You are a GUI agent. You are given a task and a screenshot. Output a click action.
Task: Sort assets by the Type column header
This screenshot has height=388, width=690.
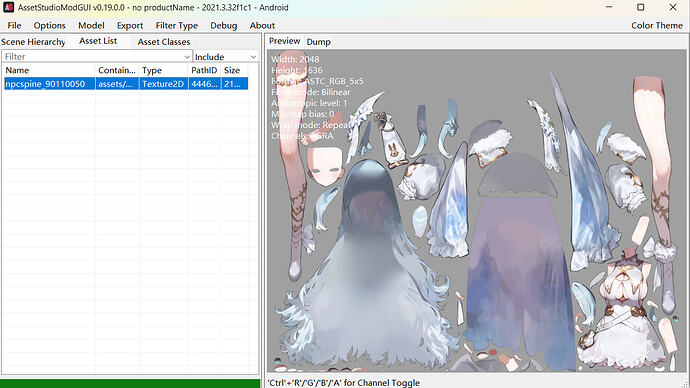[164, 70]
